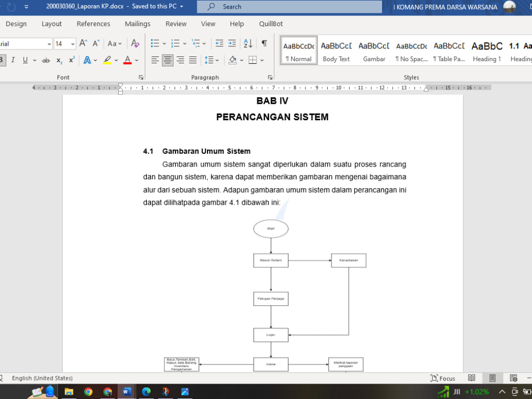Apply the Heading 1 style
The width and height of the screenshot is (532, 399).
click(x=487, y=51)
